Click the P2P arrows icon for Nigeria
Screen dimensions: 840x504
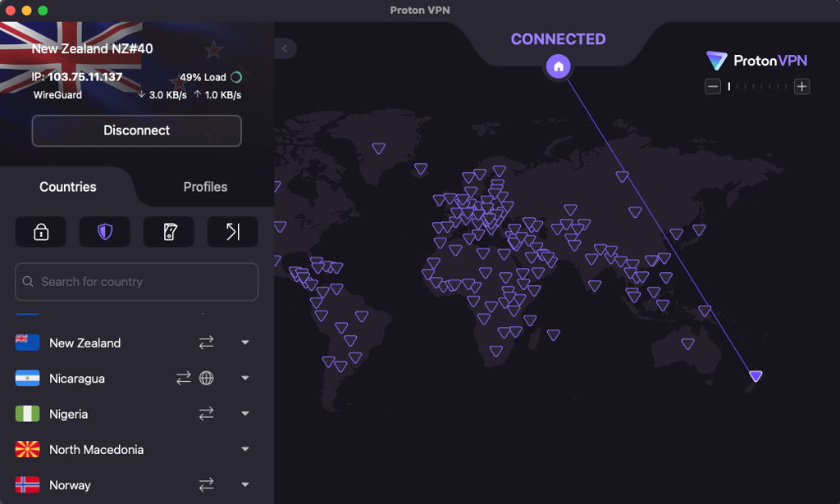pyautogui.click(x=206, y=414)
